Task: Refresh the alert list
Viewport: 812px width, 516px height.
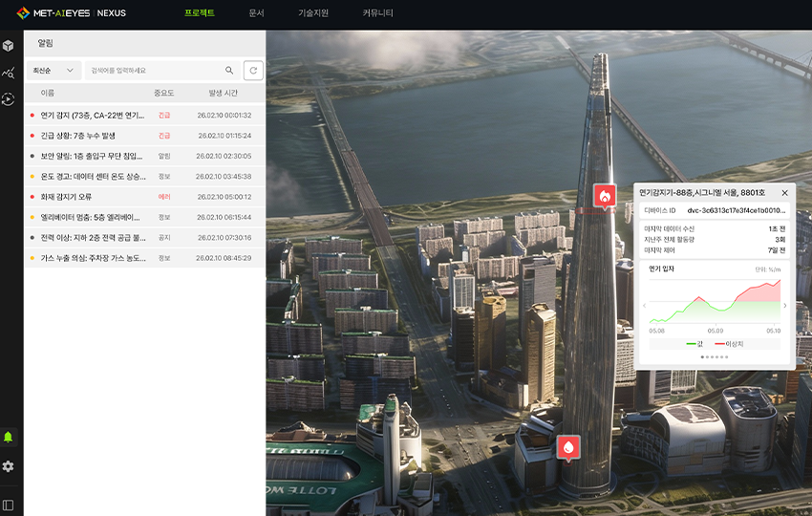Action: pos(253,71)
